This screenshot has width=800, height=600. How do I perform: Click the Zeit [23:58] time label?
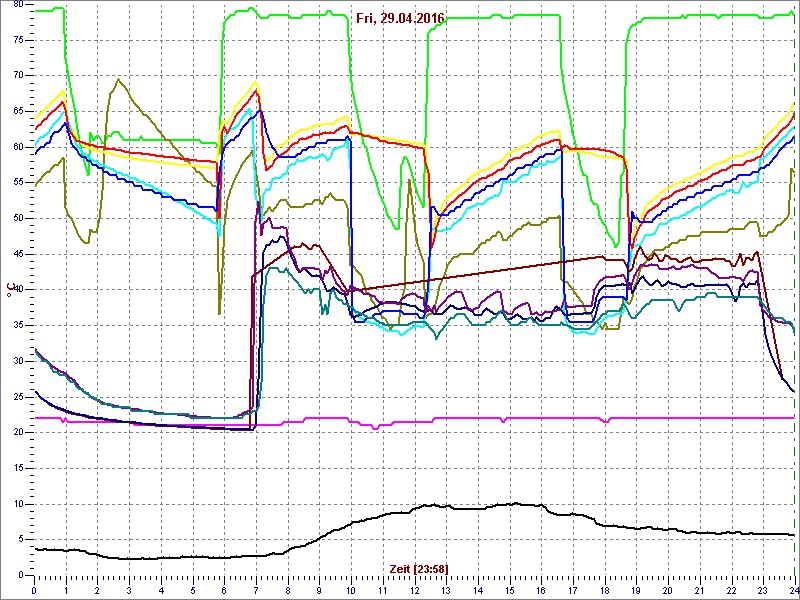point(418,568)
